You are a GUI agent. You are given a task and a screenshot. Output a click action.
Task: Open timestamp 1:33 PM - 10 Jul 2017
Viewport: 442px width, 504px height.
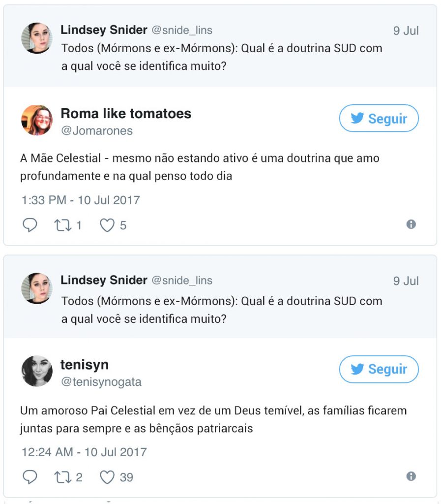click(x=81, y=200)
